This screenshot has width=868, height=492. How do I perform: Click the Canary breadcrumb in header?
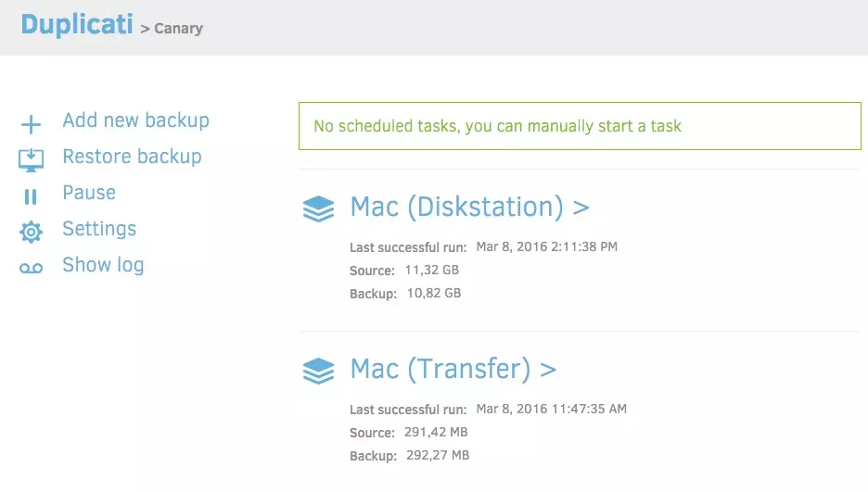177,28
